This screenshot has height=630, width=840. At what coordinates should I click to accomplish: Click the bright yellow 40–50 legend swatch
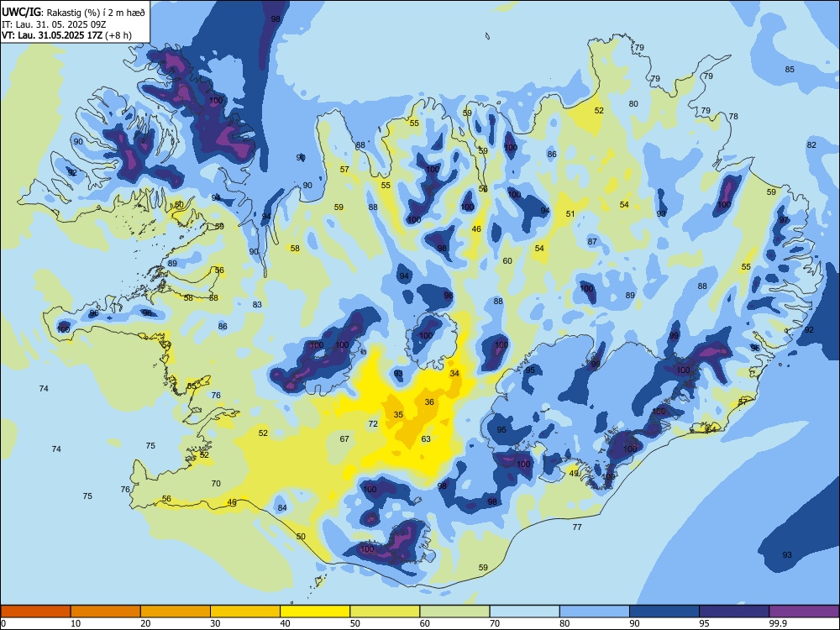click(x=315, y=612)
